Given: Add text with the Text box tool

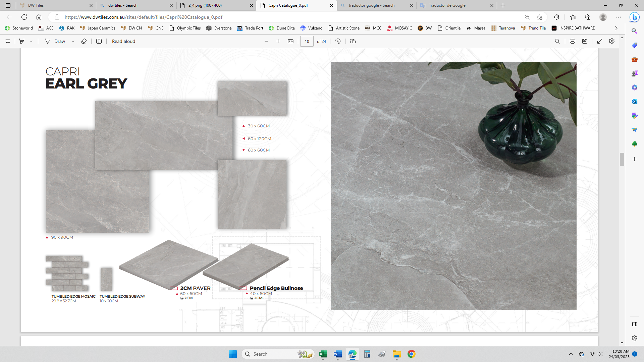Looking at the screenshot, I should pos(99,41).
